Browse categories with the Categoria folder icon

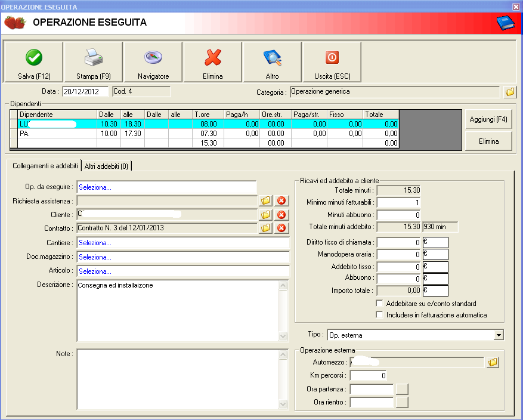click(509, 92)
